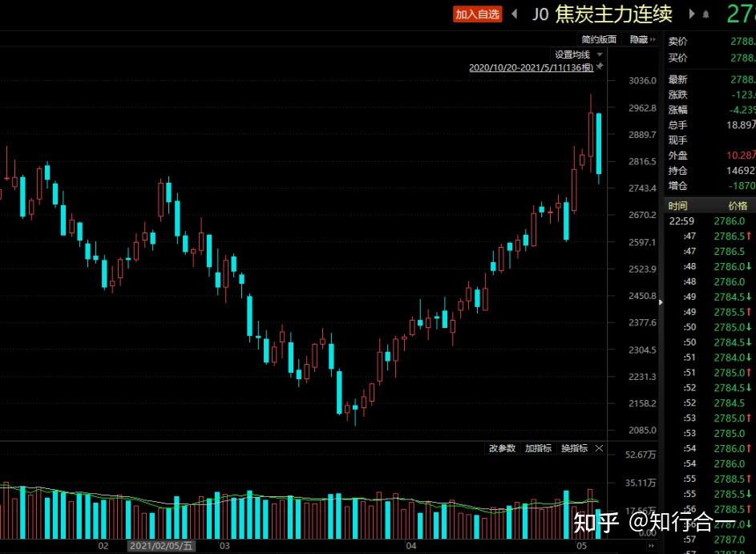Open 换指标 to switch the indicator
Viewport: 756px width, 554px height.
574,448
